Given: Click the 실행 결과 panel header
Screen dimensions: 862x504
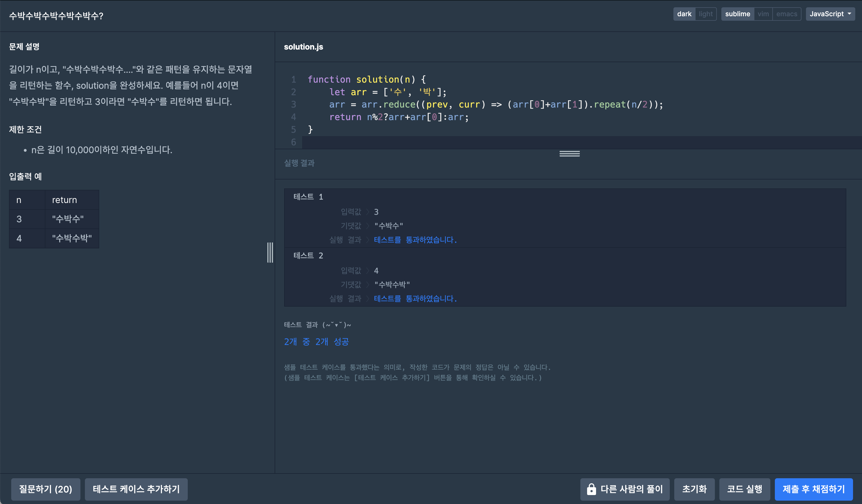Looking at the screenshot, I should 299,163.
